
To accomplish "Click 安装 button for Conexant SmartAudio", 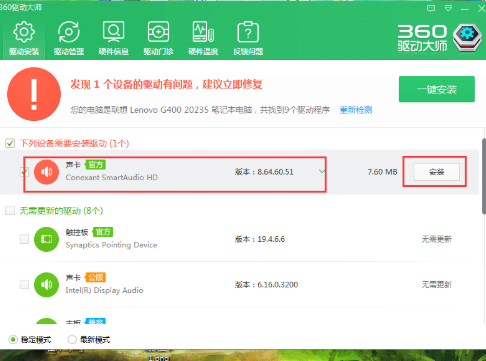I will click(x=436, y=172).
